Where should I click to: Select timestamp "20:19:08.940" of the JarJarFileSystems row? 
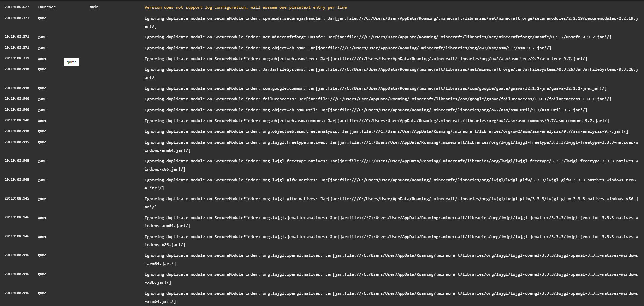pos(17,69)
